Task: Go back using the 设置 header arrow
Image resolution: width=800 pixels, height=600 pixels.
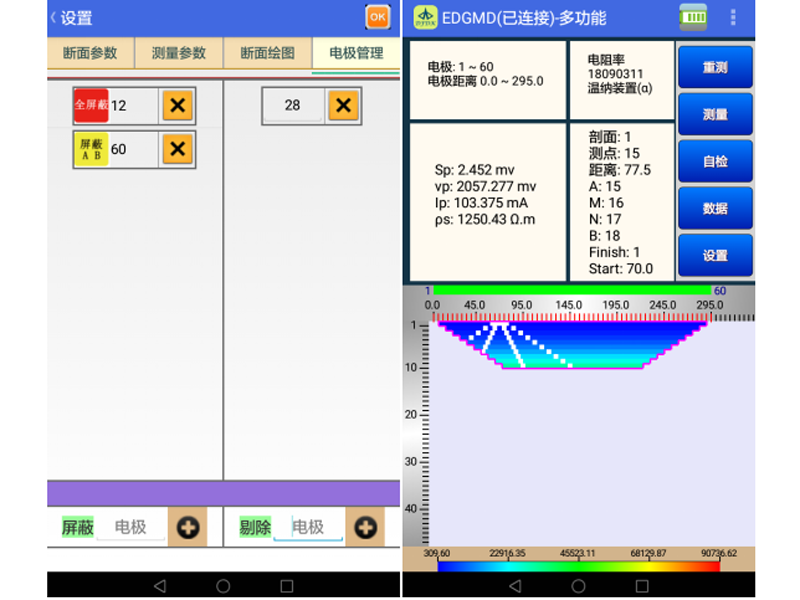Action: [x=54, y=18]
